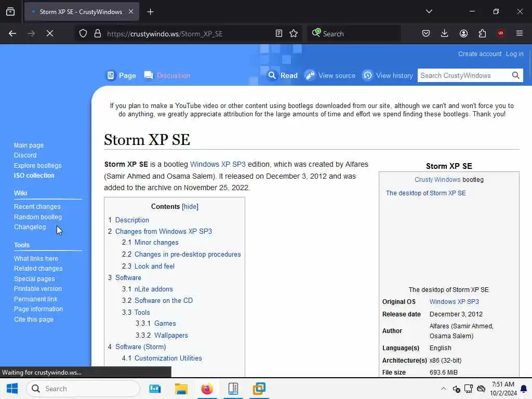This screenshot has height=399, width=532.
Task: Open the tracking protection shield icon
Action: point(83,33)
